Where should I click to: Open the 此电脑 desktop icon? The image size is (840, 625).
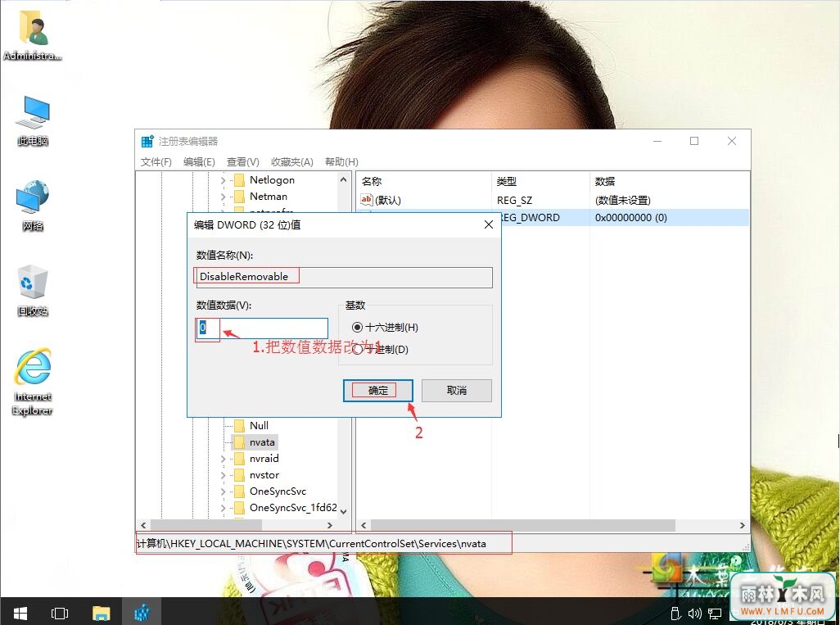point(33,120)
